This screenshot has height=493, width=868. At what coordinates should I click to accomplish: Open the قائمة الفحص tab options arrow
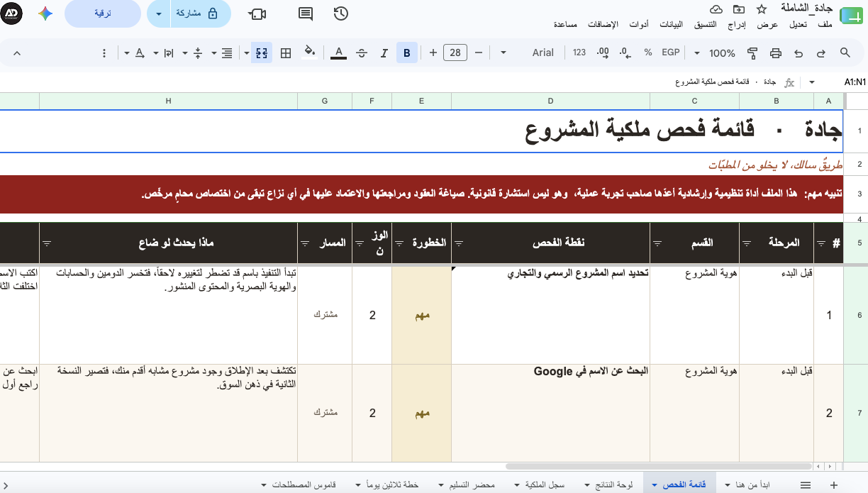pyautogui.click(x=654, y=484)
